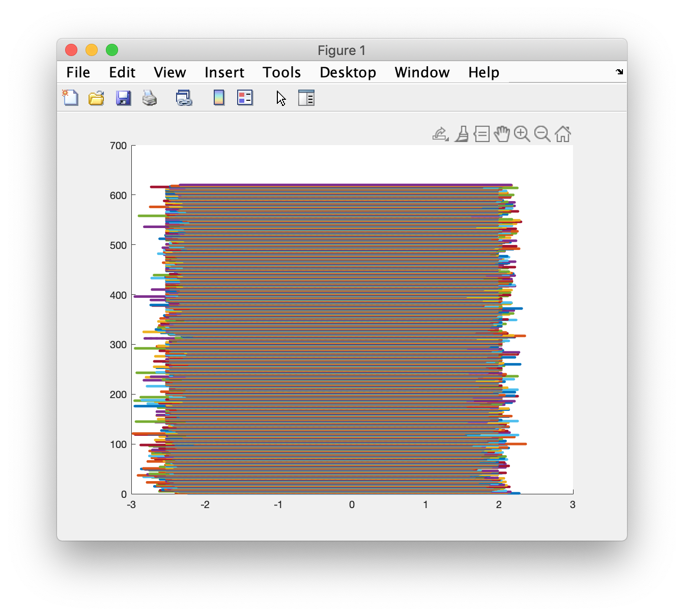Open the Desktop menu
Screen dimensions: 684x616
(348, 72)
